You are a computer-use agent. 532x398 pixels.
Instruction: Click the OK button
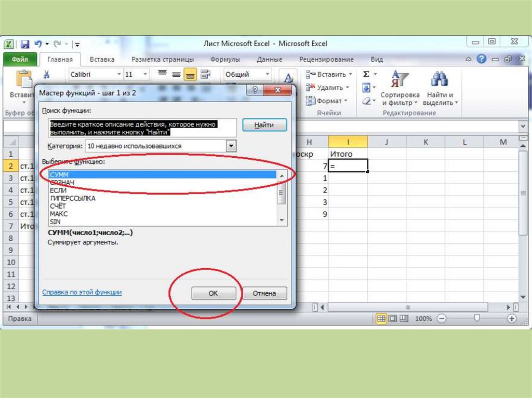tap(214, 293)
